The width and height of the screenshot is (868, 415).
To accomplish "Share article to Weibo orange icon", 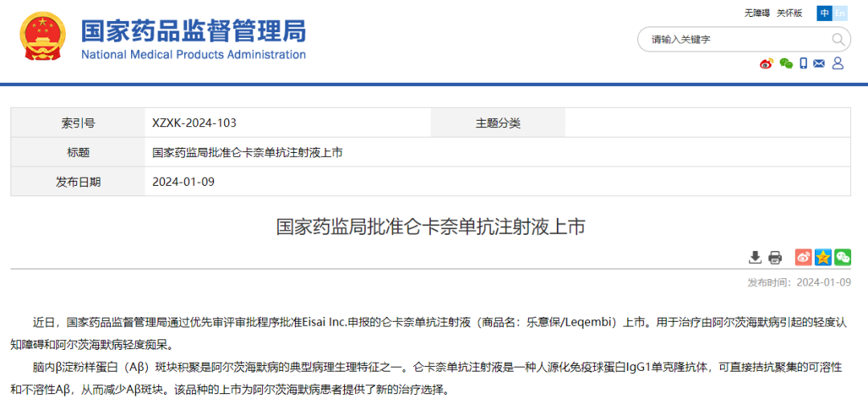I will [x=803, y=257].
